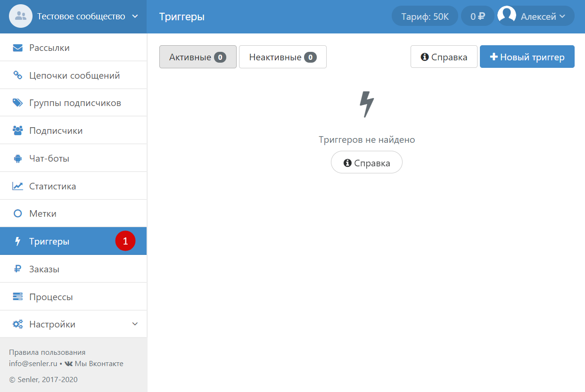Click the envelope icon next to Рассылки

[x=17, y=48]
